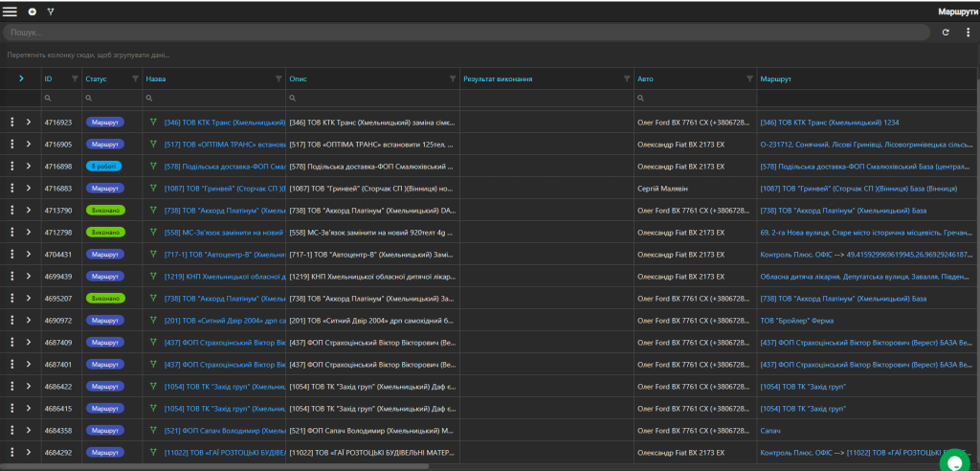Click filter icon in Результат виконання header

626,78
